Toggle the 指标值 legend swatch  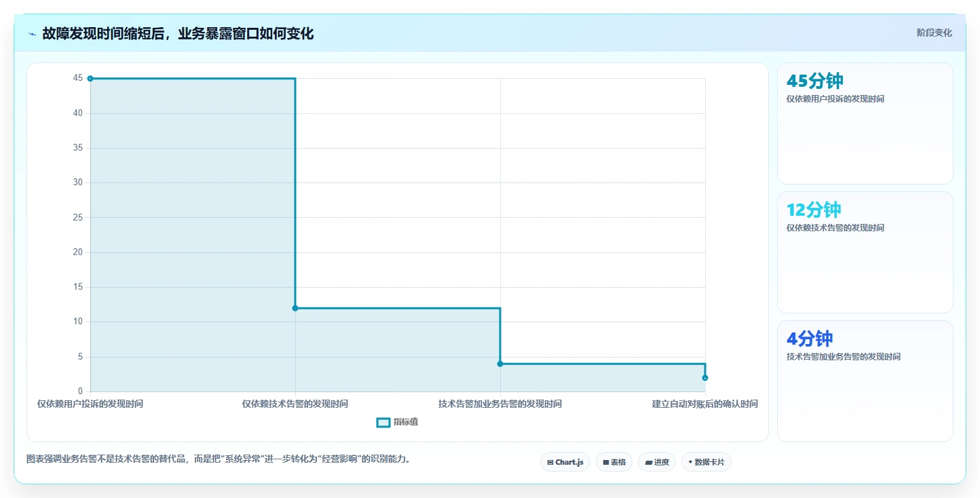383,423
